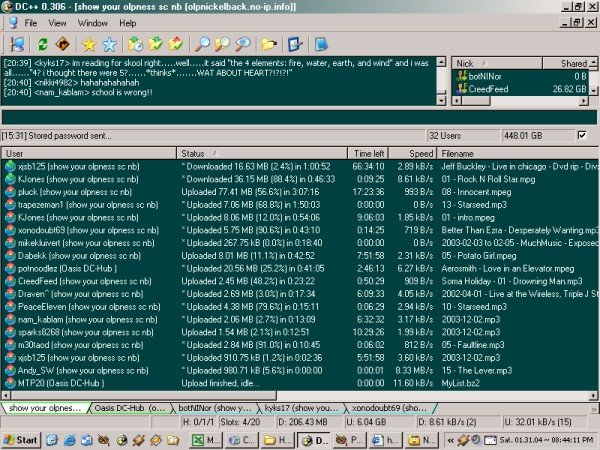
Task: Click the 'Slots: 4/20' status entry
Action: tap(246, 422)
